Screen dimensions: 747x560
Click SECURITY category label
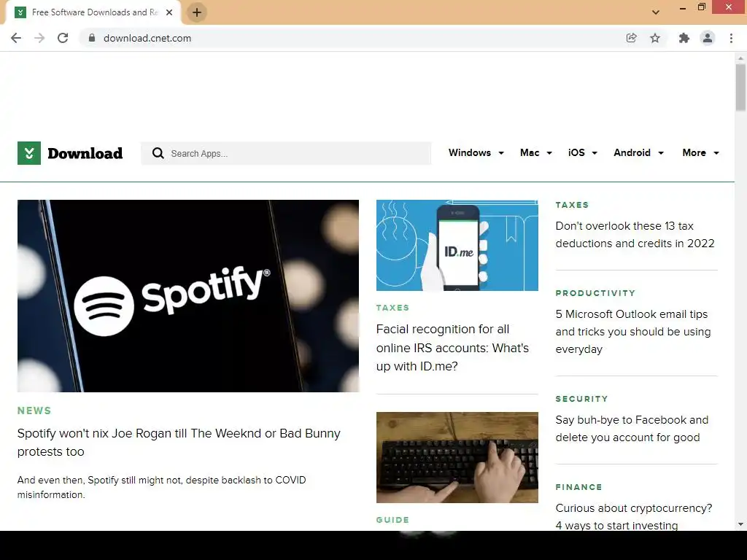coord(581,399)
